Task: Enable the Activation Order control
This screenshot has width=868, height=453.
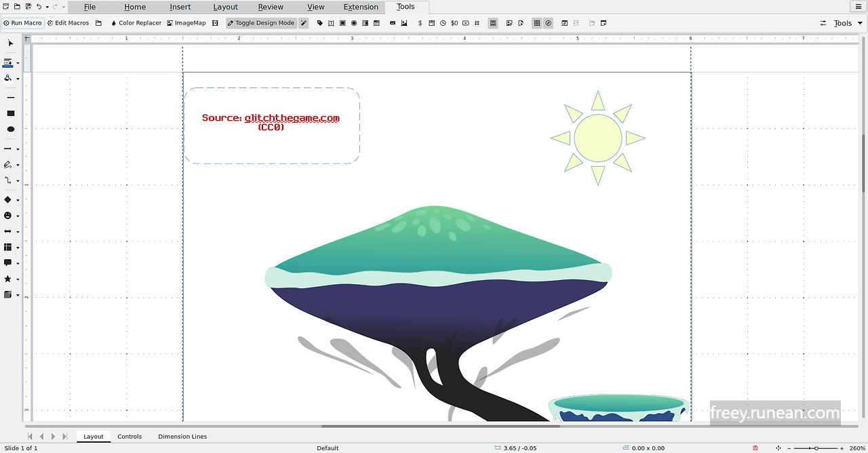Action: pyautogui.click(x=576, y=22)
